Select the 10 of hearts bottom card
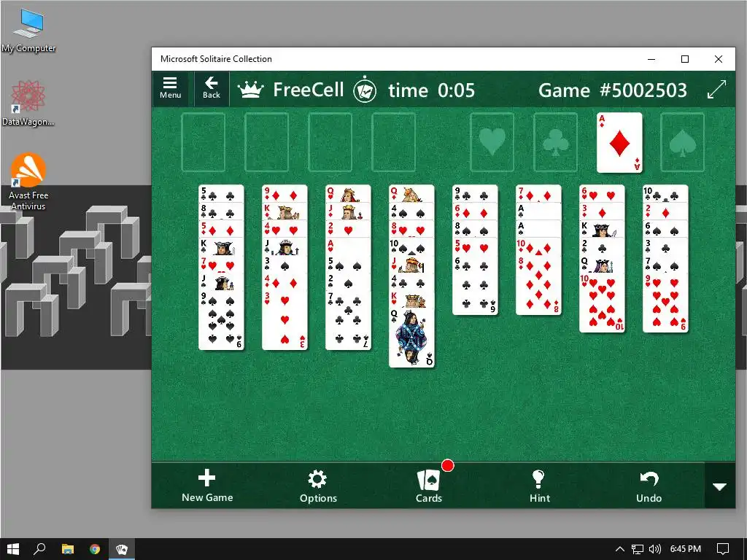This screenshot has width=747, height=560. pos(602,303)
